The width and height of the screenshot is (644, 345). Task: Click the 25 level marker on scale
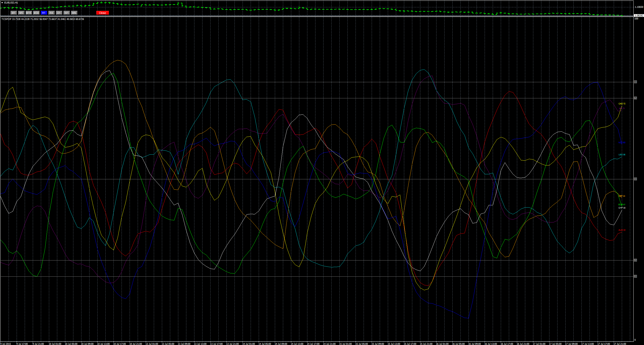pyautogui.click(x=635, y=260)
